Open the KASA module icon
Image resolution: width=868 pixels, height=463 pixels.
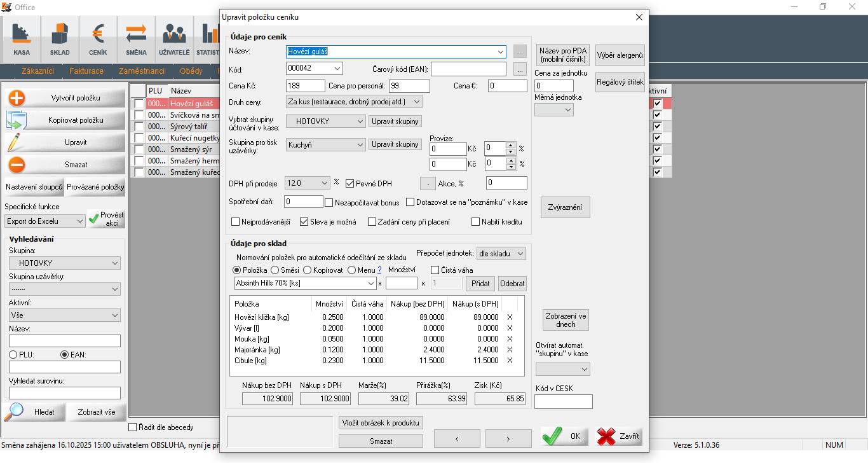(22, 38)
